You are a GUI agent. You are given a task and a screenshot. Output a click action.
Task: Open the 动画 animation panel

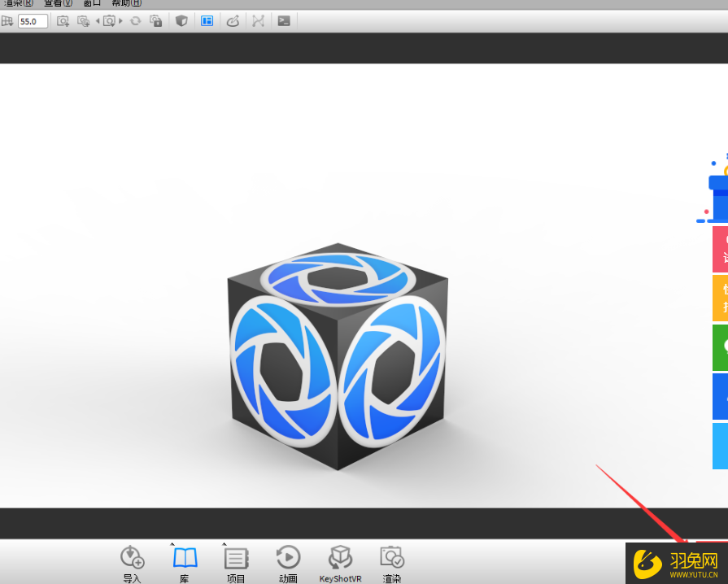pos(288,564)
